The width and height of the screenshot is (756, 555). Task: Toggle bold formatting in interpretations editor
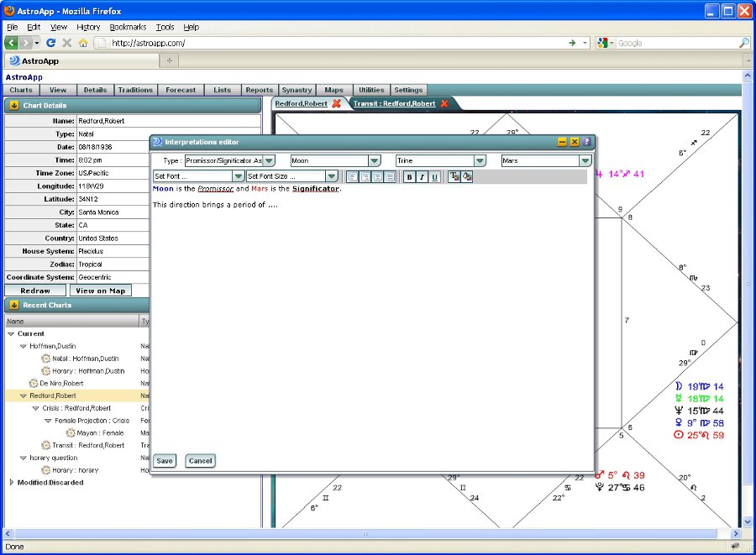[x=409, y=176]
